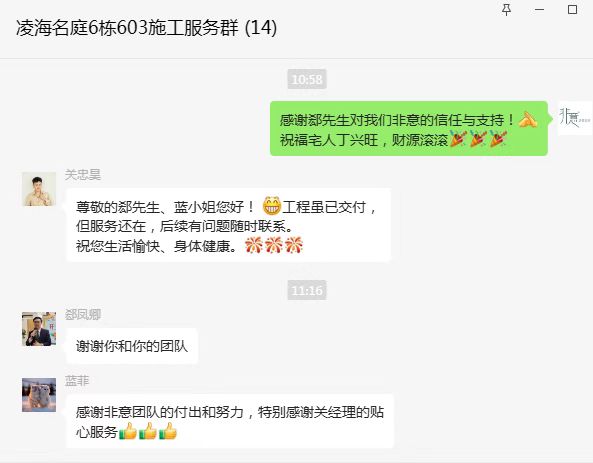Viewport: 593px width, 463px height.
Task: Maximize the chat window
Action: pos(572,9)
